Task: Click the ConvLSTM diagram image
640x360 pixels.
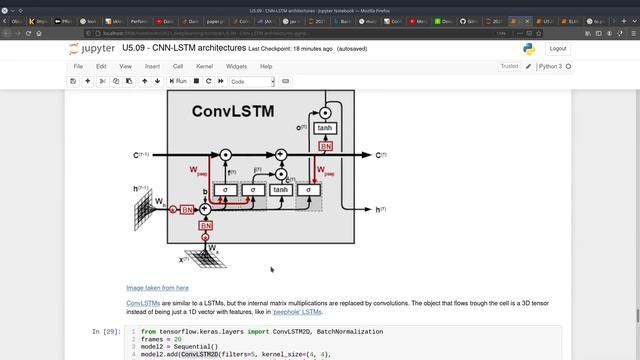Action: click(x=260, y=179)
